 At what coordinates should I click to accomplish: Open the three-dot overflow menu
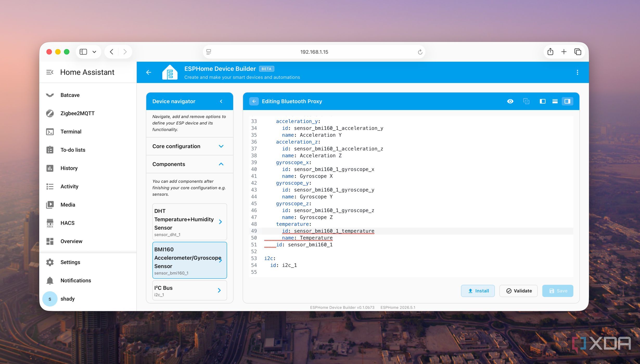(577, 72)
